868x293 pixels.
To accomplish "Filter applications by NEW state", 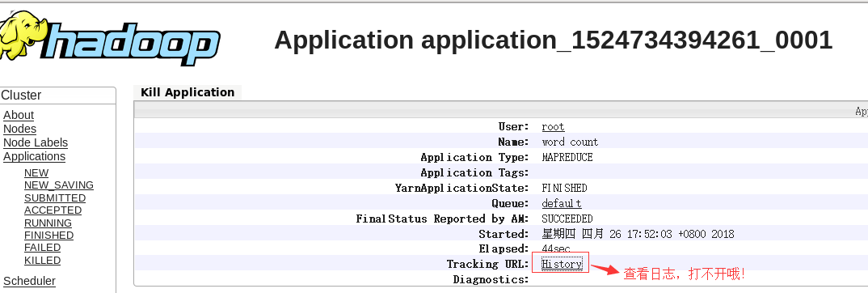I will tap(36, 173).
